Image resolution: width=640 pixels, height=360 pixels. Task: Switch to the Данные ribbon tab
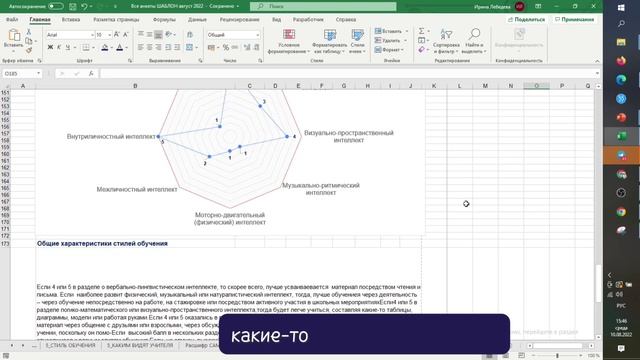(x=197, y=20)
